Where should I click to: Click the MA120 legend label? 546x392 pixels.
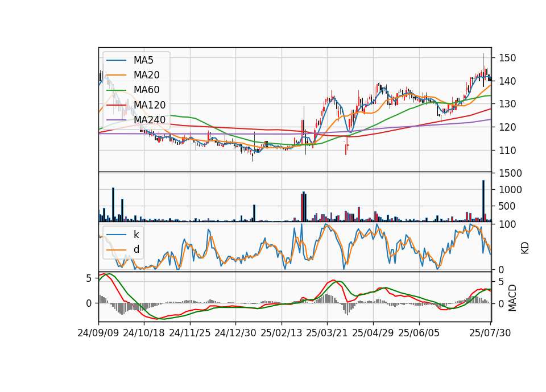(x=150, y=105)
